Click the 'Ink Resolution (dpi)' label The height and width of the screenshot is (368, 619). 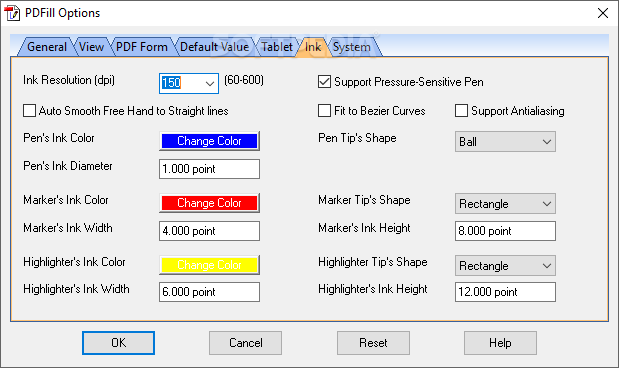[69, 80]
